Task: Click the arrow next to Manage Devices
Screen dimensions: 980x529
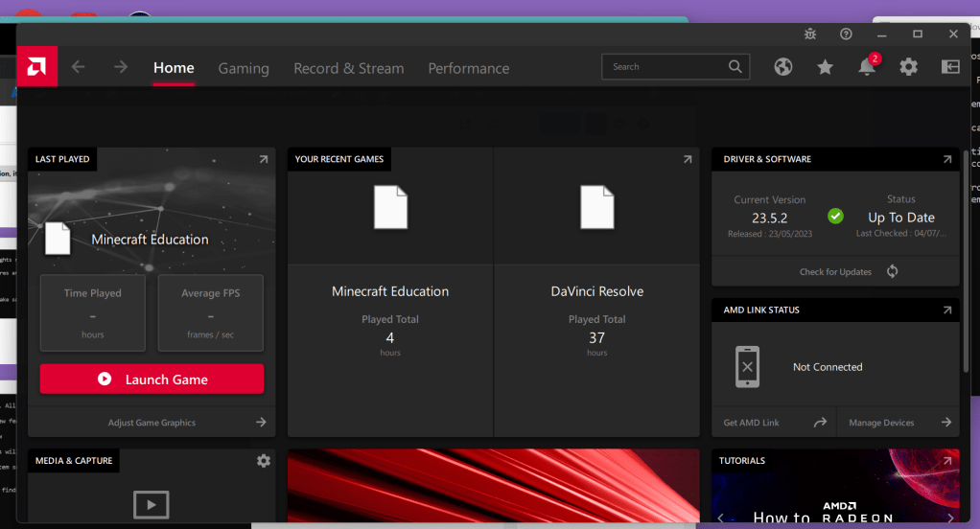Action: 946,423
